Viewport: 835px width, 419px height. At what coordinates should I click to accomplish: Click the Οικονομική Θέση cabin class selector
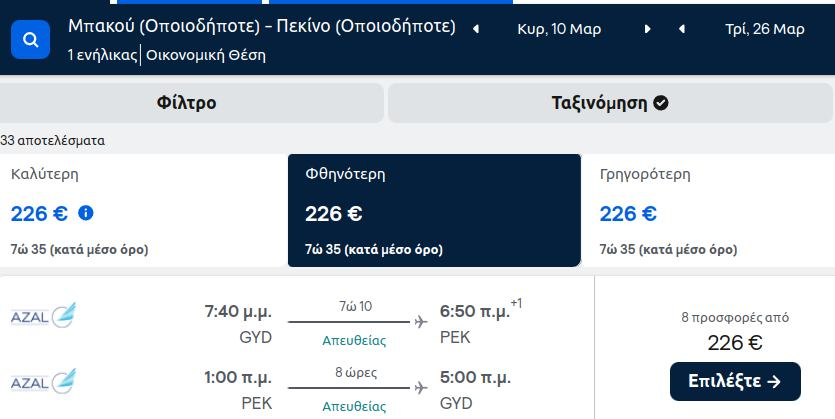pos(206,55)
